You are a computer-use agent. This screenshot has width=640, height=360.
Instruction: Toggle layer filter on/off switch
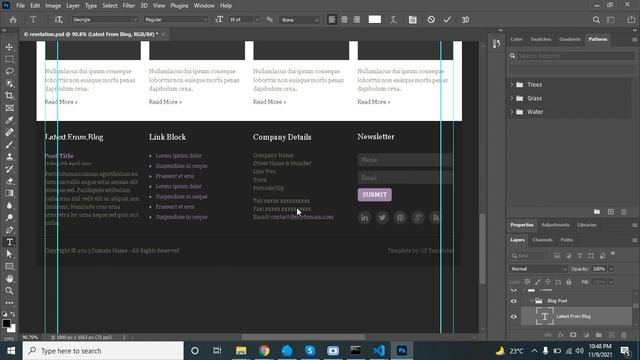click(613, 254)
